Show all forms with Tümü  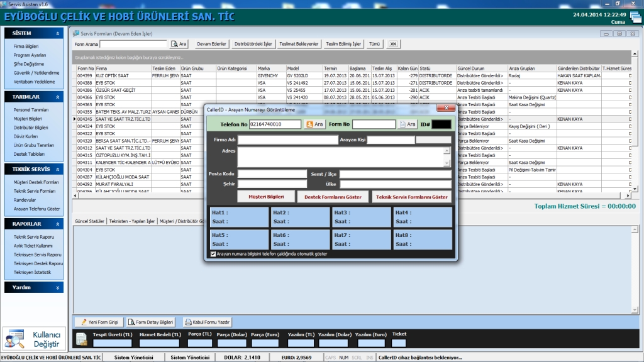(x=374, y=44)
